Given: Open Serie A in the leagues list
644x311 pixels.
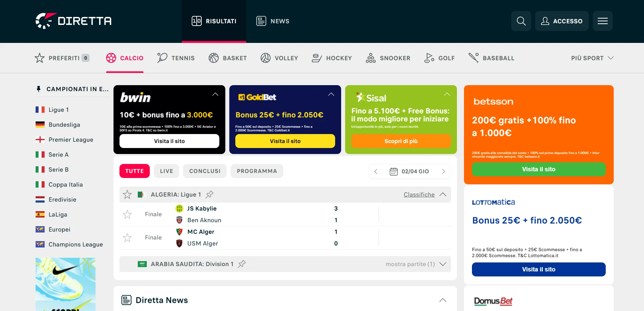Looking at the screenshot, I should click(x=59, y=155).
